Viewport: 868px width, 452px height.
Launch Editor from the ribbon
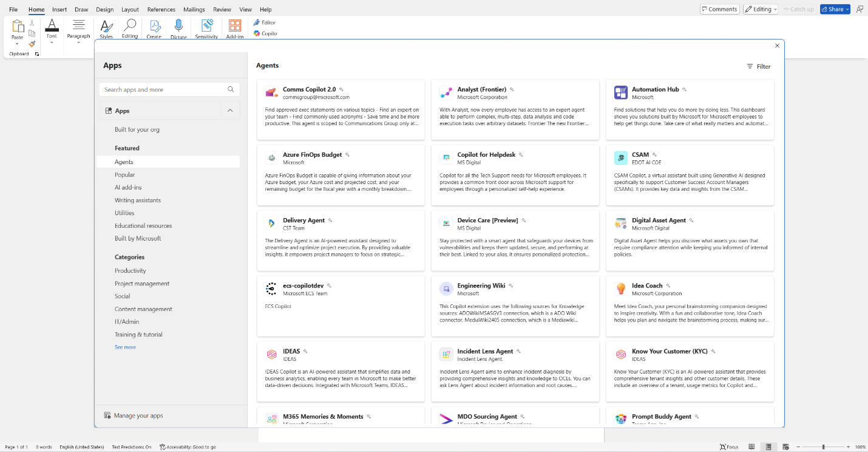click(265, 22)
